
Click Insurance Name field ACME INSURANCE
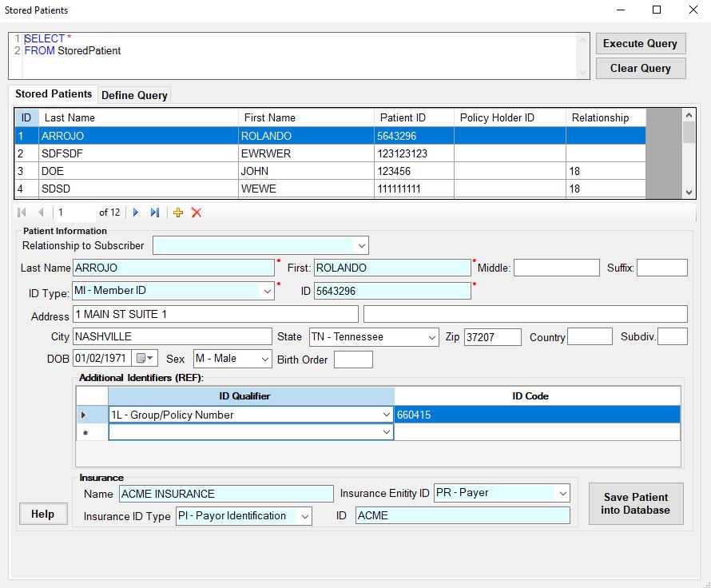(226, 494)
